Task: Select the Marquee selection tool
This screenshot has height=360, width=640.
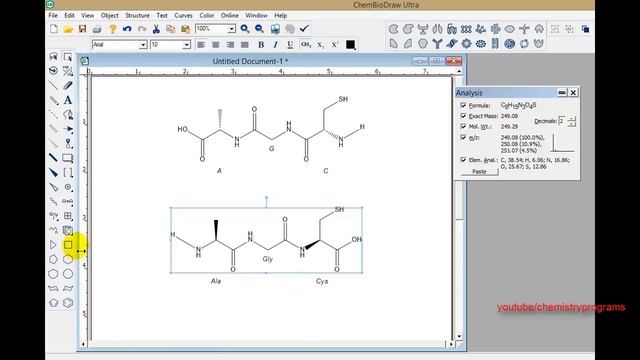Action: coord(68,56)
